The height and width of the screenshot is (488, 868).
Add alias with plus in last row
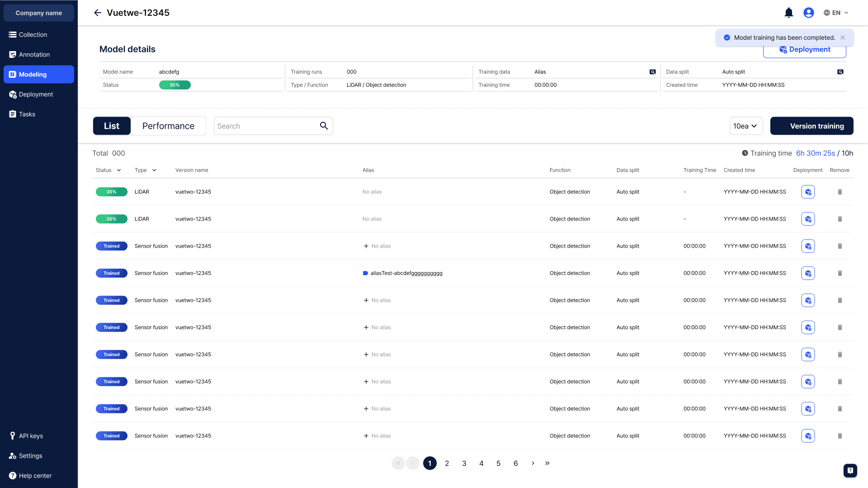(366, 436)
